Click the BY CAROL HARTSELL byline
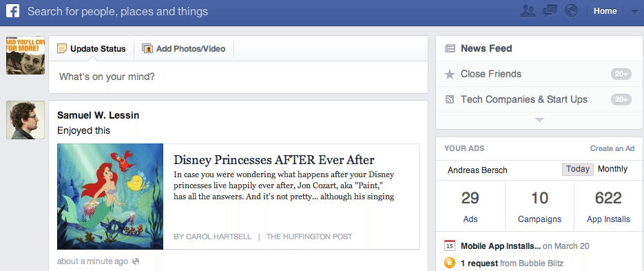644x271 pixels. (213, 237)
